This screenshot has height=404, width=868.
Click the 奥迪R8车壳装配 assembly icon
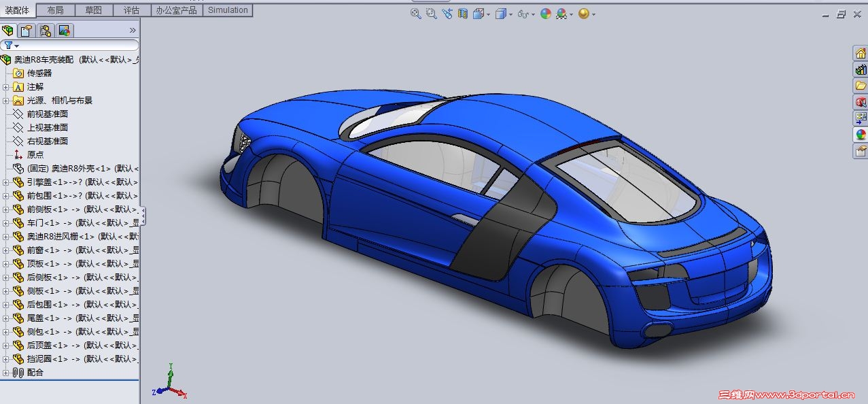(x=6, y=60)
